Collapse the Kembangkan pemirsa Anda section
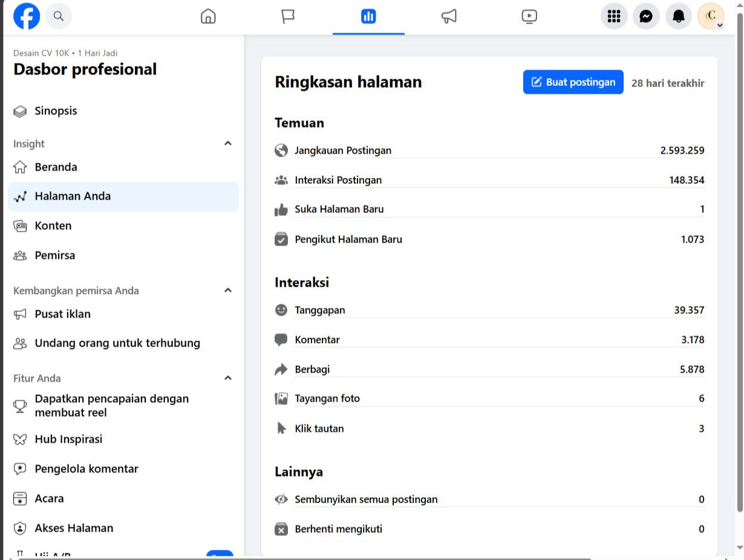Viewport: 744px width, 560px height. [x=228, y=290]
